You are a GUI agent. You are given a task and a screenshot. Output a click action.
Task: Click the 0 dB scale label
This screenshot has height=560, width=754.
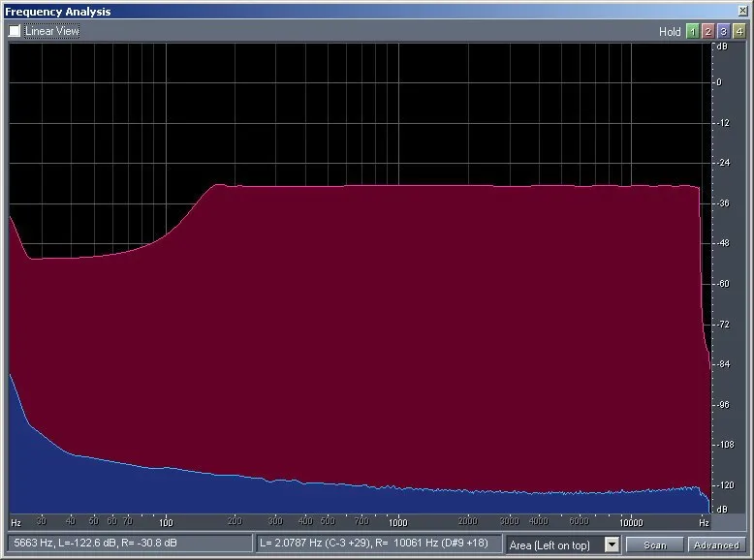tap(719, 82)
